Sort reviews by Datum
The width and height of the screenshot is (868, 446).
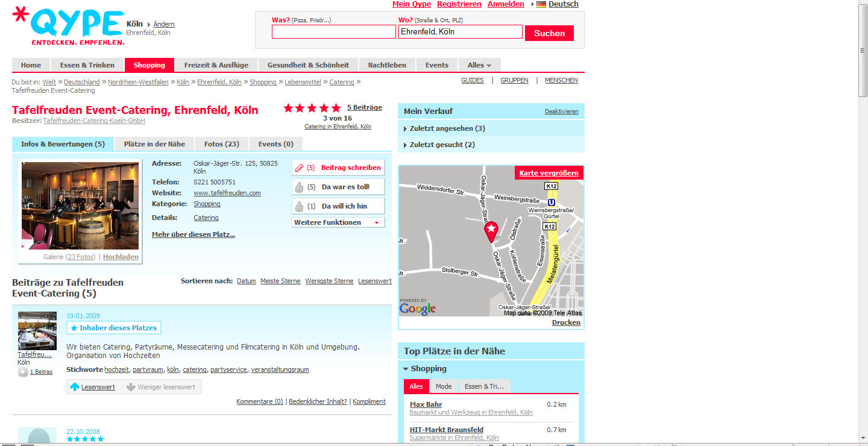[247, 281]
